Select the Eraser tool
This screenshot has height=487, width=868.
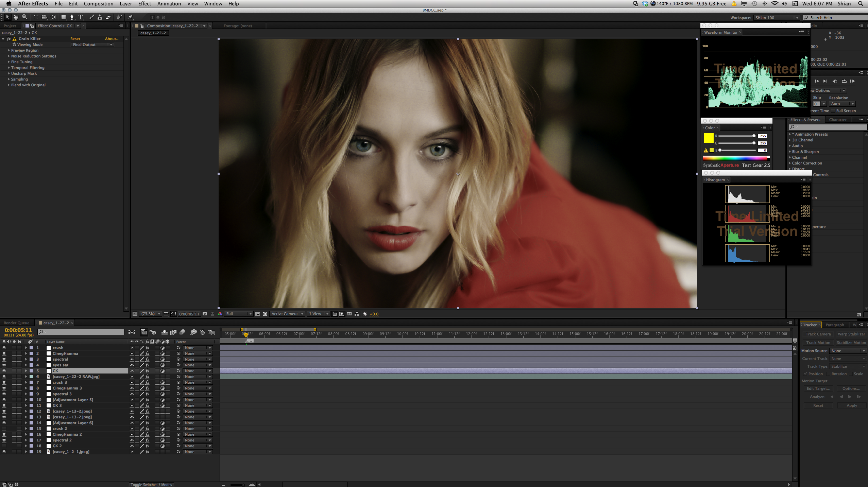click(108, 17)
